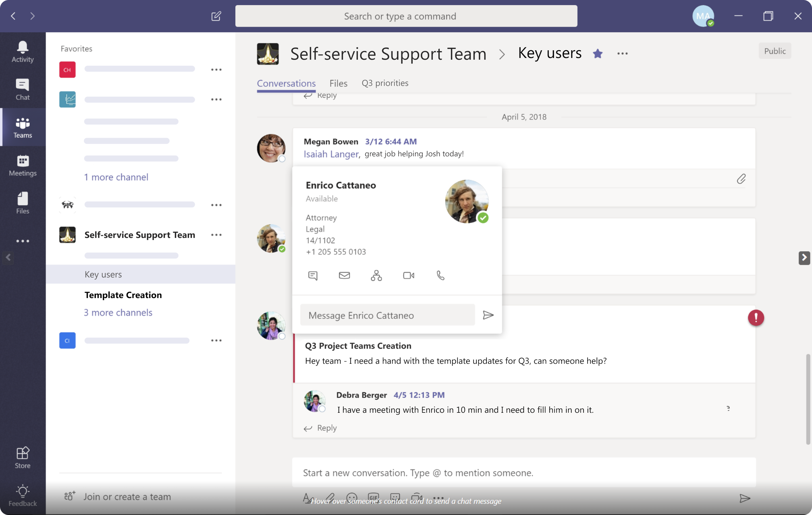The height and width of the screenshot is (515, 812).
Task: Toggle the favorite star for Key users channel
Action: pos(598,53)
